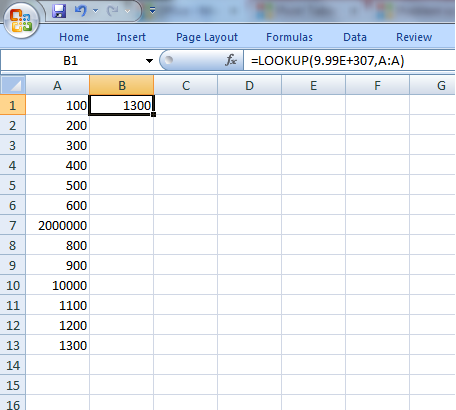This screenshot has width=456, height=410.
Task: Click the formula bar with LOOKUP formula
Action: click(350, 61)
